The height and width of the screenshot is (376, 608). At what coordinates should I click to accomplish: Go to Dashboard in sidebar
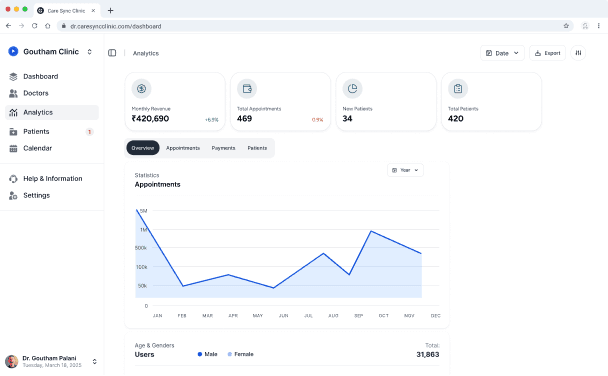(52, 77)
